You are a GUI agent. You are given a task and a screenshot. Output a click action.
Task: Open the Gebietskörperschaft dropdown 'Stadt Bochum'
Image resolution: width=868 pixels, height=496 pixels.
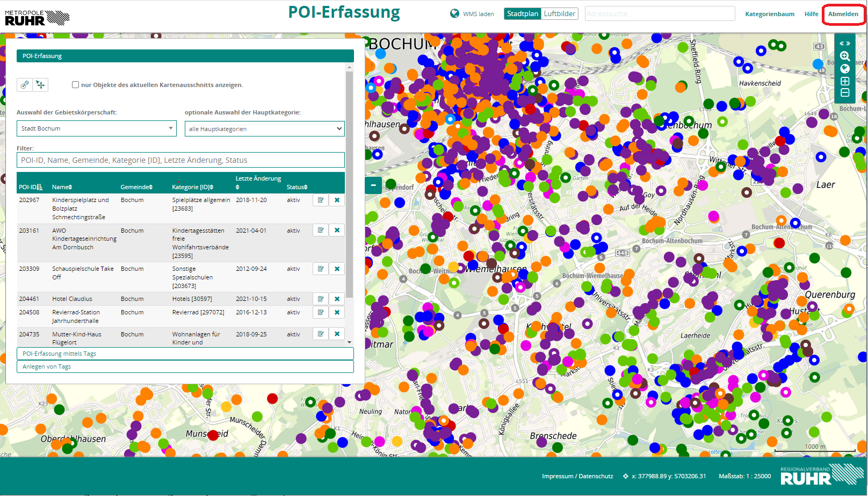pyautogui.click(x=97, y=128)
